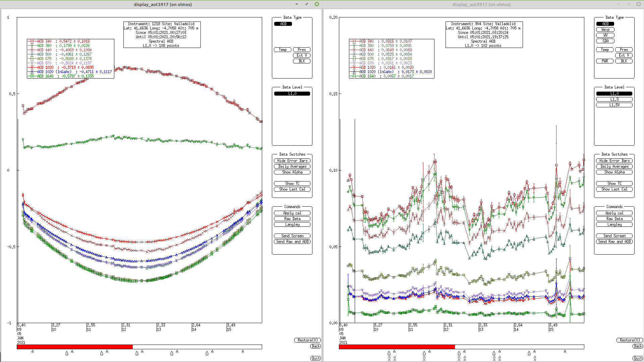Click Restore(0) in left window

pyautogui.click(x=307, y=340)
